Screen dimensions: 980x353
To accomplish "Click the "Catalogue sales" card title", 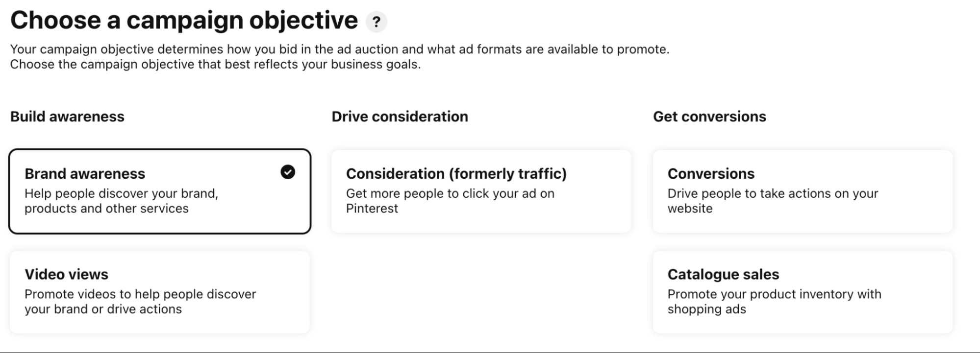I will pyautogui.click(x=723, y=274).
